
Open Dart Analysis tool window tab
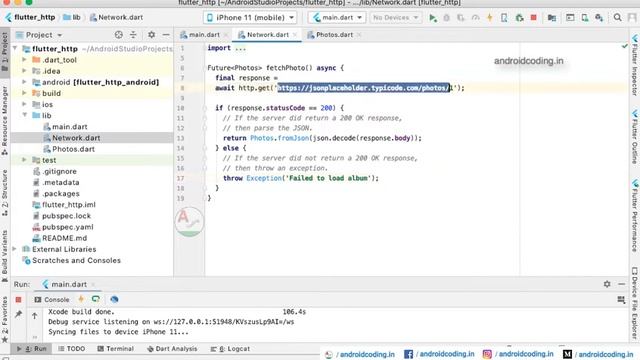click(x=172, y=349)
